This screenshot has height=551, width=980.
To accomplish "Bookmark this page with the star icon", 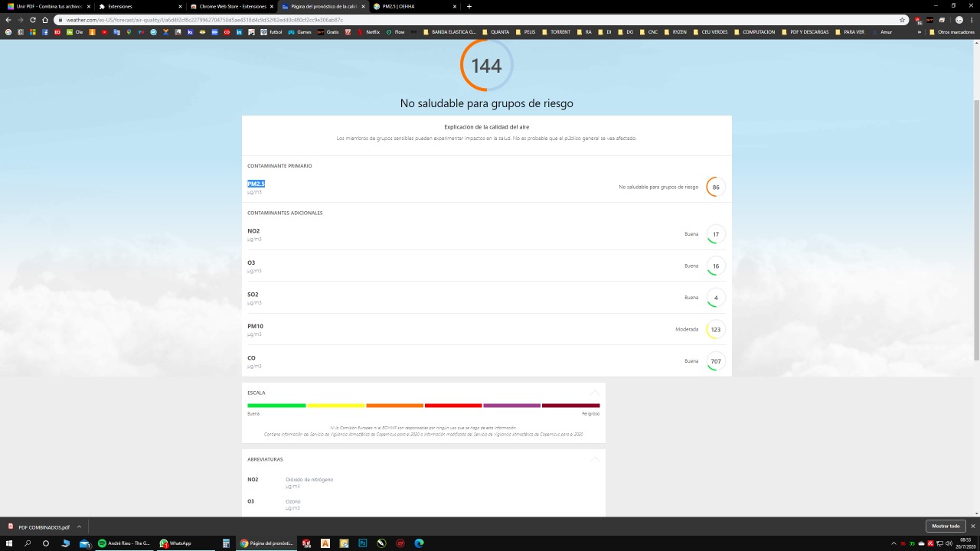I will click(903, 20).
